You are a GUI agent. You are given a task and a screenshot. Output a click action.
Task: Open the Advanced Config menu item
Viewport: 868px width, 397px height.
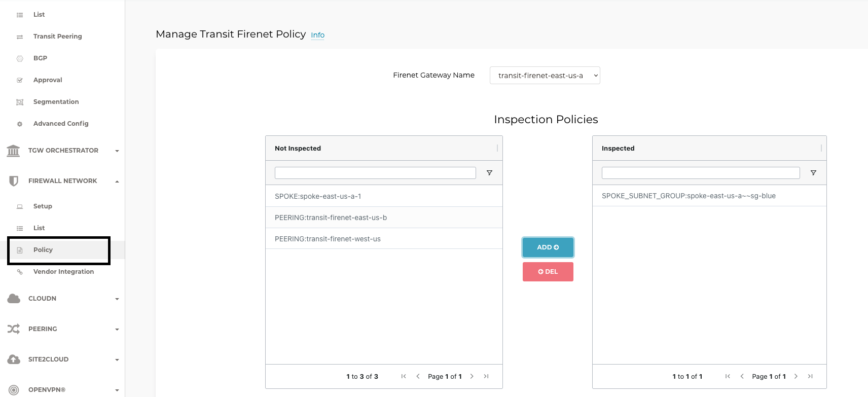click(61, 124)
